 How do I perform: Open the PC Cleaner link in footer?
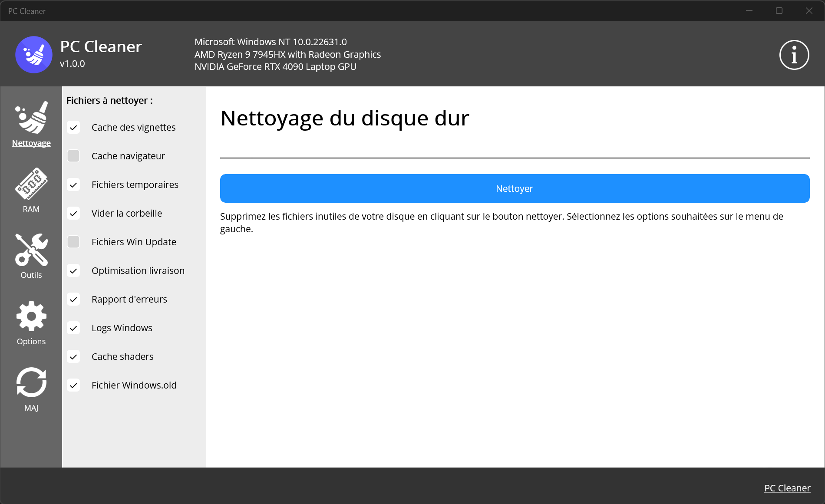(x=787, y=488)
